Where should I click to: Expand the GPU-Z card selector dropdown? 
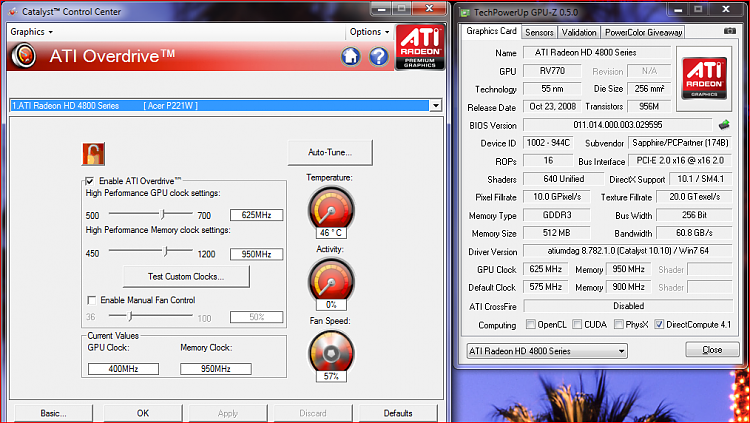621,351
